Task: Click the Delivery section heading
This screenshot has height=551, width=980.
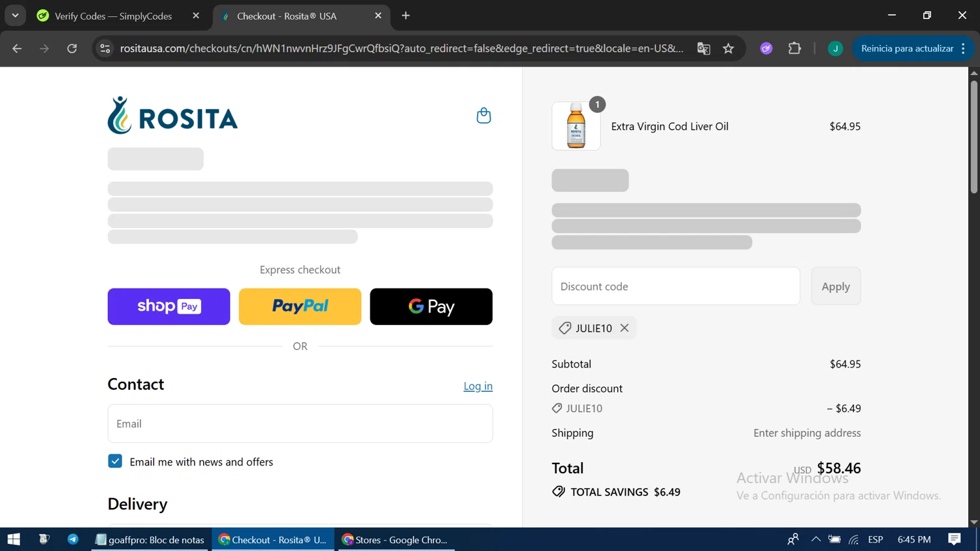Action: pos(137,504)
